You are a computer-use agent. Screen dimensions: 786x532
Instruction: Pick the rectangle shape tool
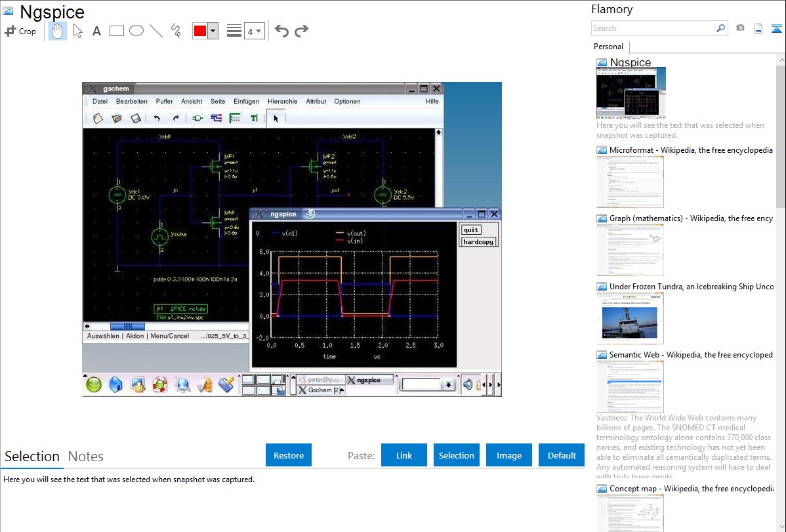(x=116, y=31)
